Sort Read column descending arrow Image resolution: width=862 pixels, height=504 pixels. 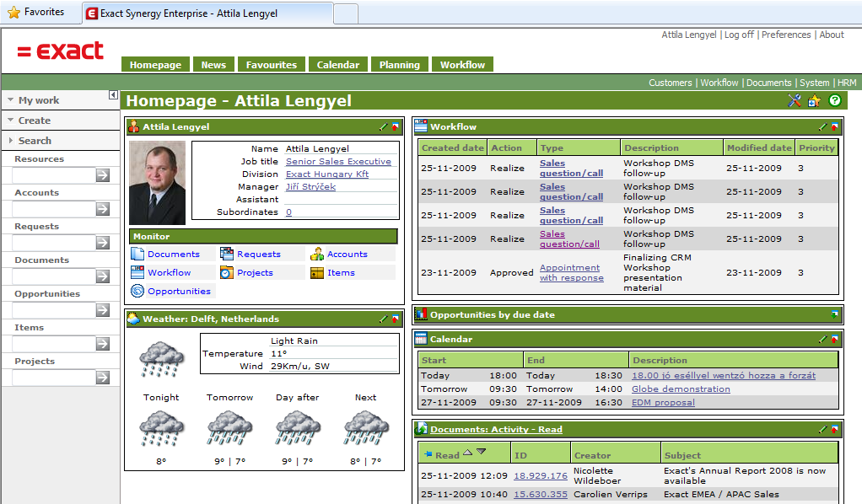tap(481, 452)
